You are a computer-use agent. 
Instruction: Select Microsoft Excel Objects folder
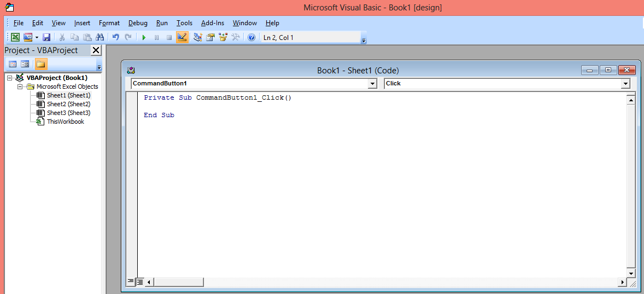click(67, 87)
